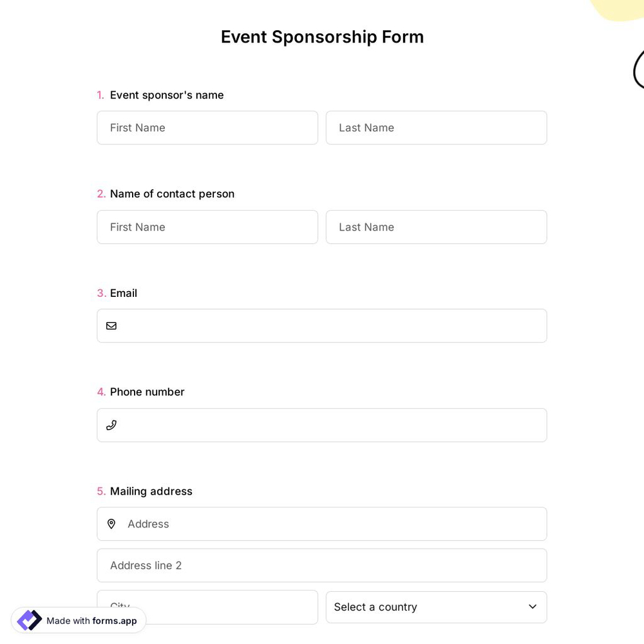Click the Event Sponsorship Form title
This screenshot has height=644, width=644.
point(322,37)
